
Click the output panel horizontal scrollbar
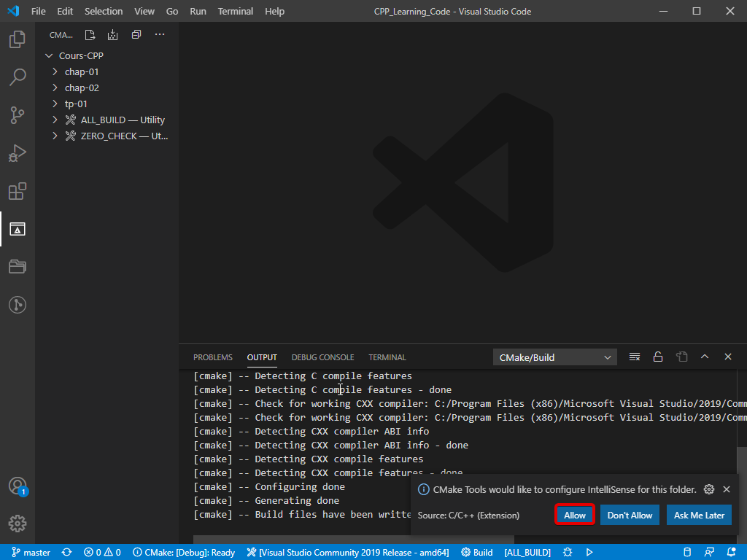pos(354,540)
